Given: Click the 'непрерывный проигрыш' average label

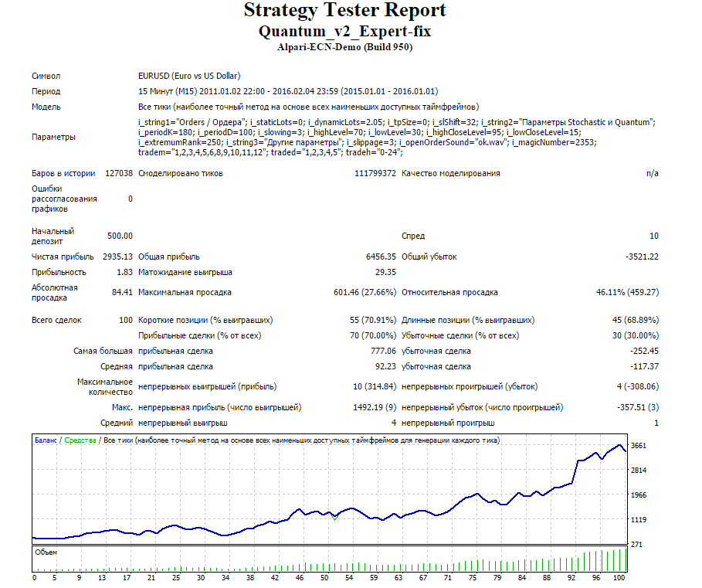Looking at the screenshot, I should 448,423.
